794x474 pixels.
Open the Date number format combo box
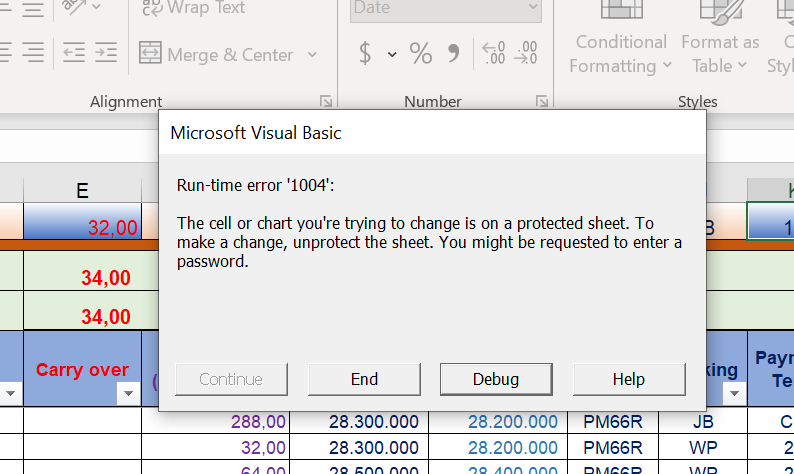tap(446, 9)
